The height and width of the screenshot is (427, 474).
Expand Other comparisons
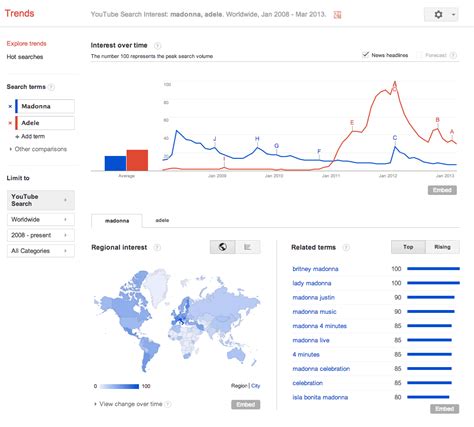38,149
